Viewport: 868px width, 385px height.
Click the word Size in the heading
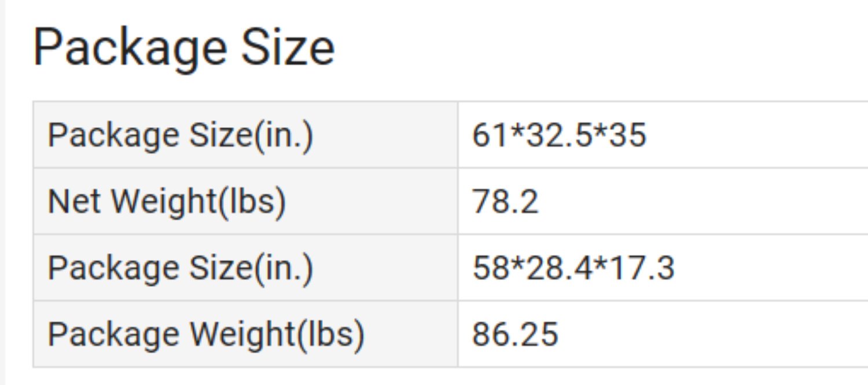pyautogui.click(x=288, y=47)
